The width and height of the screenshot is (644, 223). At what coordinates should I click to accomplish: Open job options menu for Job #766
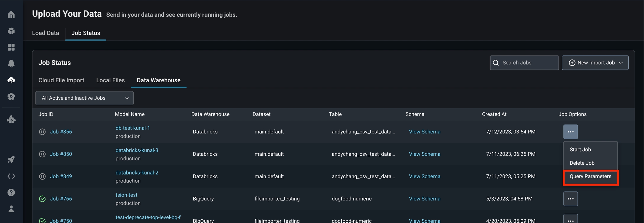point(570,199)
